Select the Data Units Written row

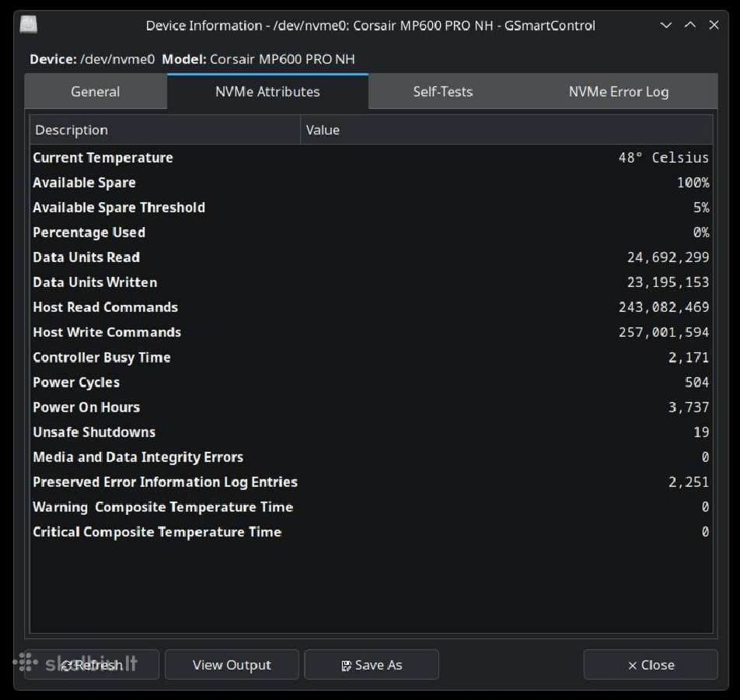tap(371, 282)
